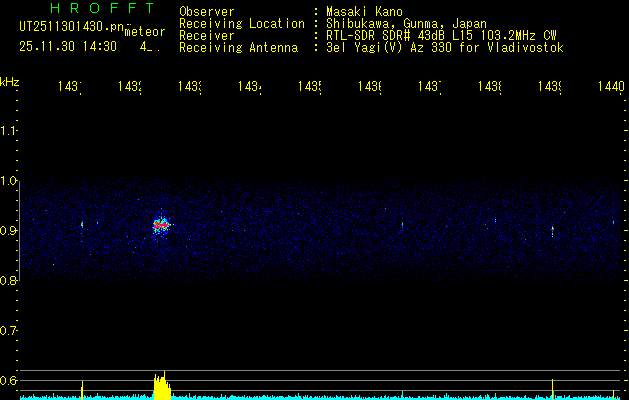Click the meteor echo streak near 1431
This screenshot has width=629, height=400.
(82, 224)
